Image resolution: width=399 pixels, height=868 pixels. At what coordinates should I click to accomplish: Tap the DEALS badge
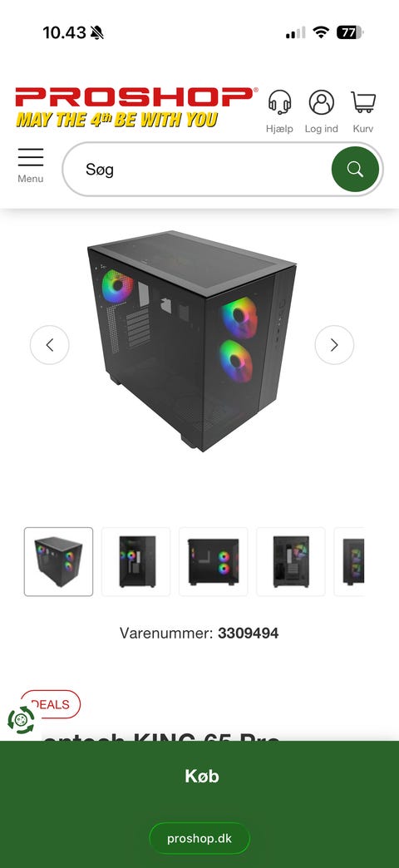pos(51,704)
